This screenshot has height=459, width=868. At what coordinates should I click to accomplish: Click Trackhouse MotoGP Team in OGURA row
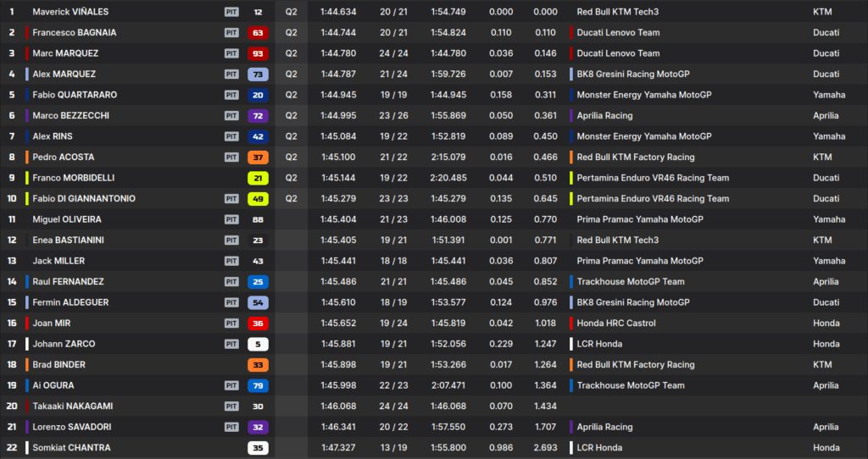coord(631,384)
